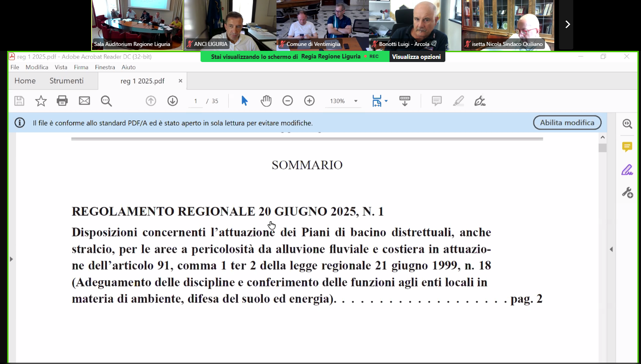The height and width of the screenshot is (364, 641).
Task: Click REGOLAMENTO REGIONALE 20 GIUGNO 2025 heading
Action: coord(228,211)
